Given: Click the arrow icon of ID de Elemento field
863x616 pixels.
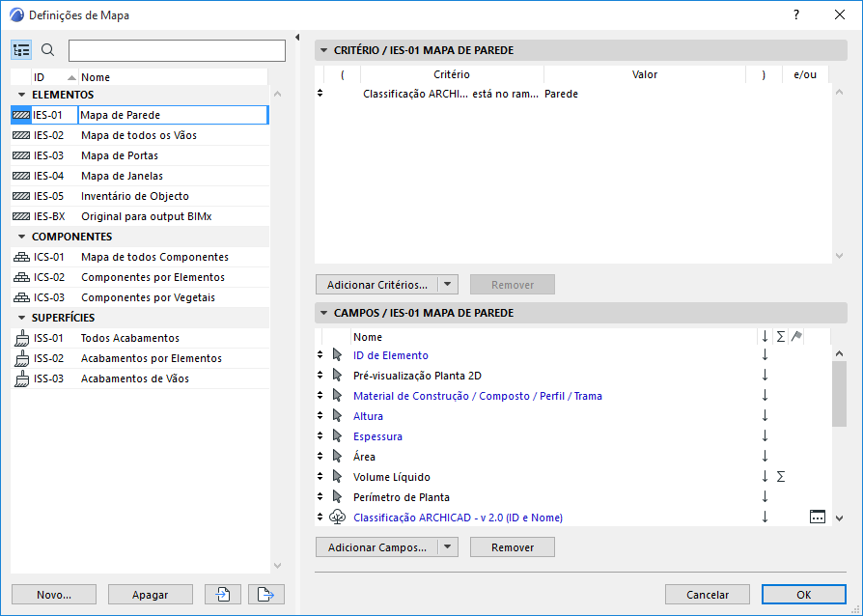Looking at the screenshot, I should pos(338,355).
